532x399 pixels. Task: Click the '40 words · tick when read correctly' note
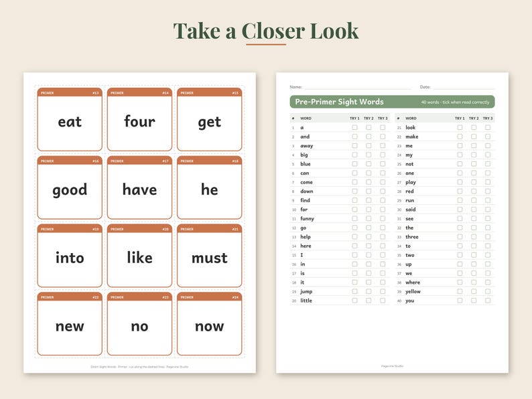click(x=455, y=102)
